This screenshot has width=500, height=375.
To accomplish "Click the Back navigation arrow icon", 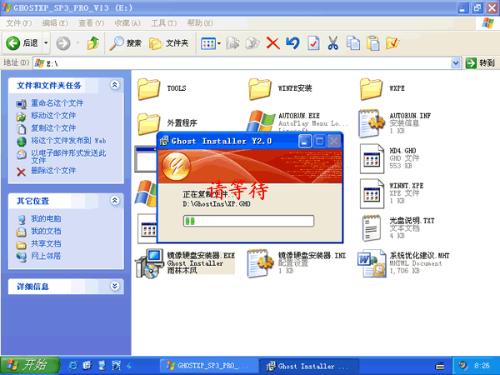I will click(13, 43).
